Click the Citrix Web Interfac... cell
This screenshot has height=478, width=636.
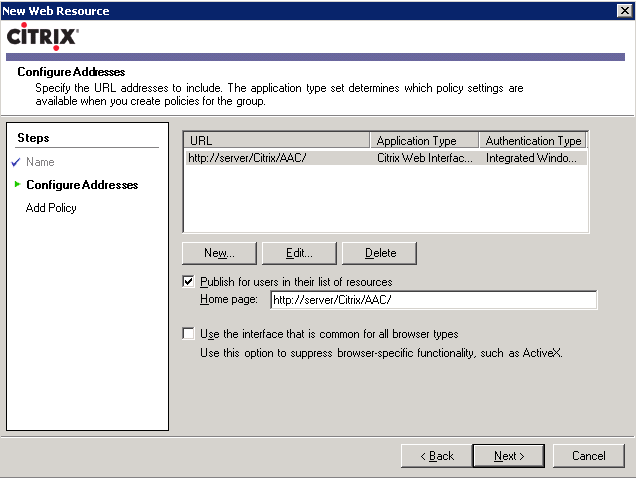[424, 157]
